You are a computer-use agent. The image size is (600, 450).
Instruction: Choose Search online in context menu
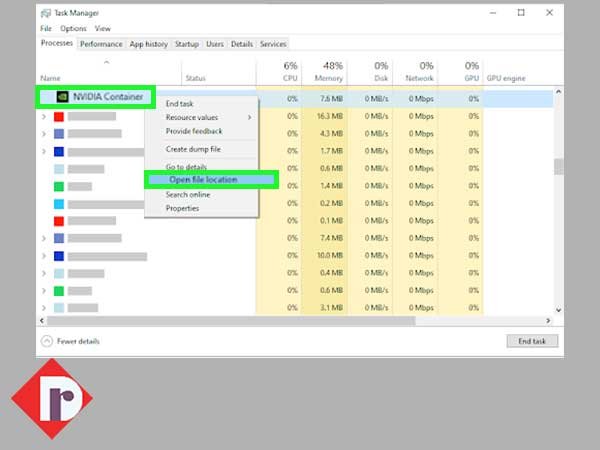(188, 195)
